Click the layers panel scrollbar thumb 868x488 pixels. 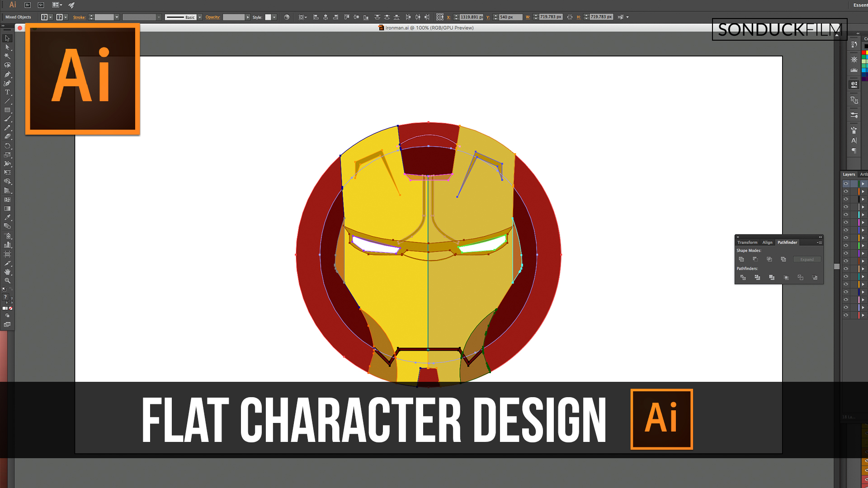tap(837, 267)
